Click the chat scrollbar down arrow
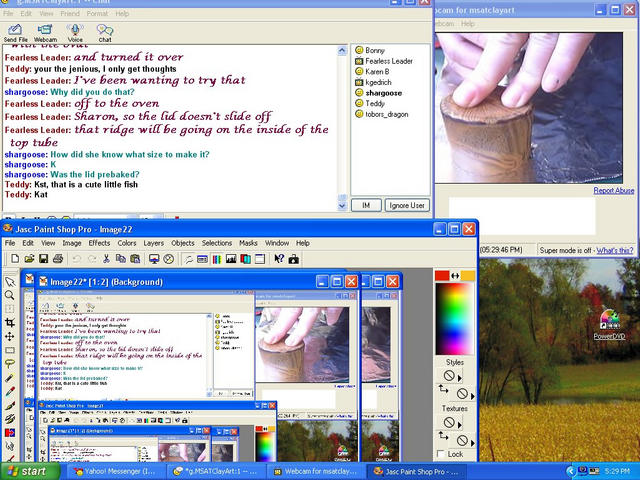The image size is (640, 480). (x=342, y=206)
